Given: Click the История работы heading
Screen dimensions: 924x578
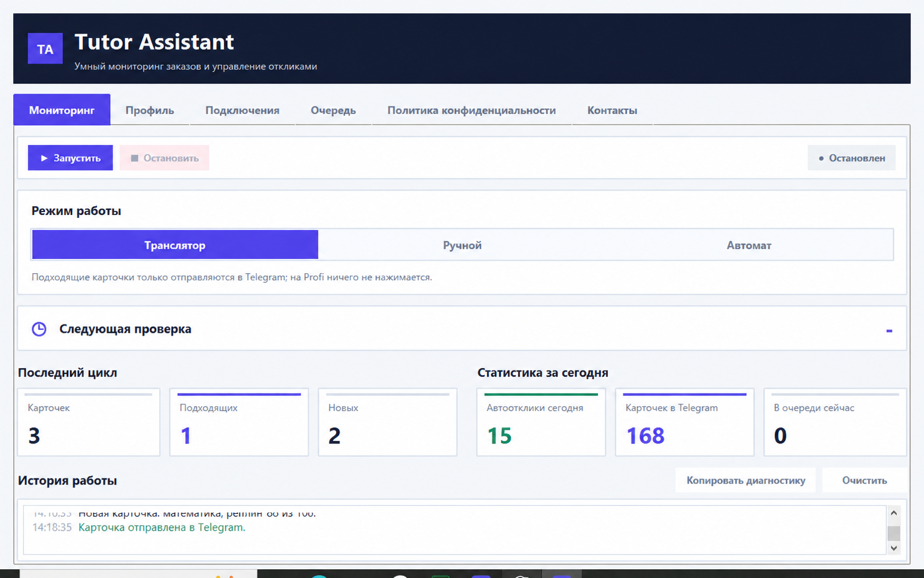Looking at the screenshot, I should [68, 481].
